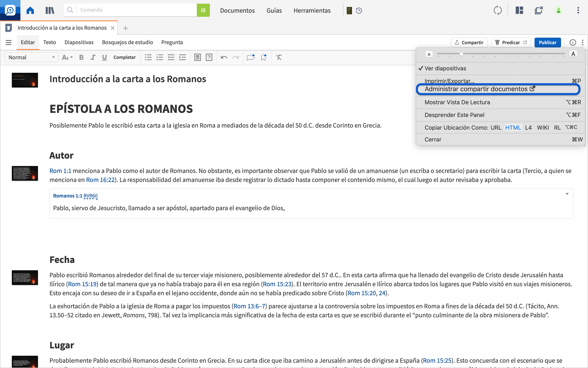Open the Rom 16:22 link
Viewport: 588px width, 368px height.
(x=100, y=180)
